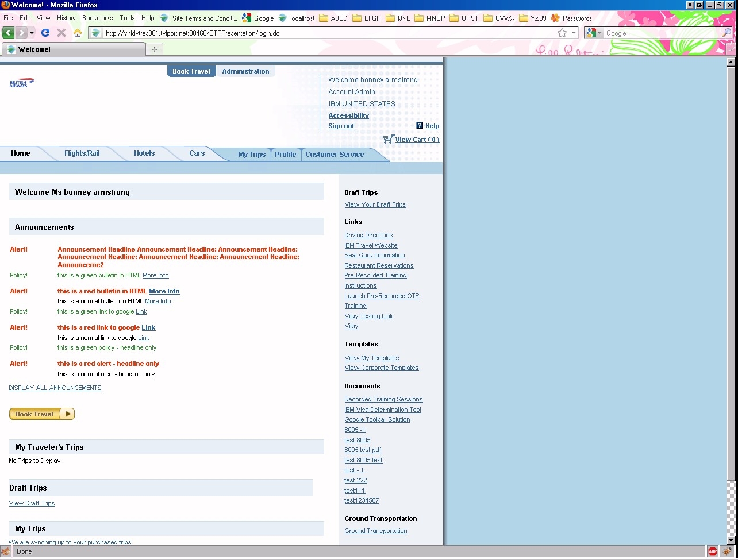Screen dimensions: 738x560
Task: Click the magnifier icon in search box
Action: click(727, 33)
